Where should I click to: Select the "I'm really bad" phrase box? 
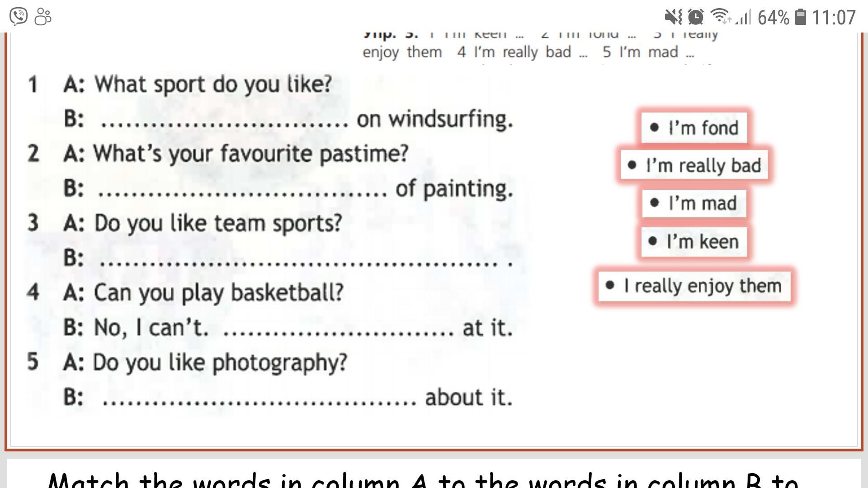pyautogui.click(x=694, y=165)
